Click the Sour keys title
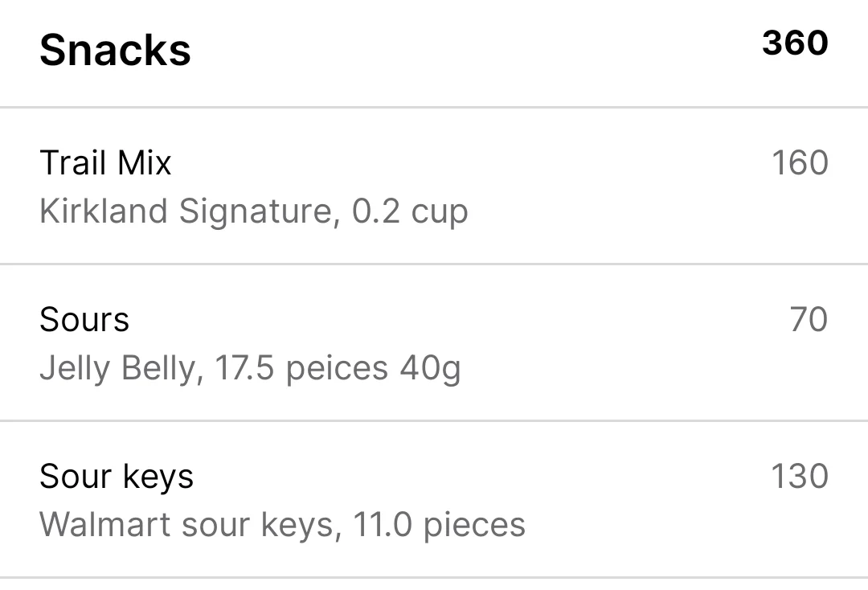 (117, 477)
